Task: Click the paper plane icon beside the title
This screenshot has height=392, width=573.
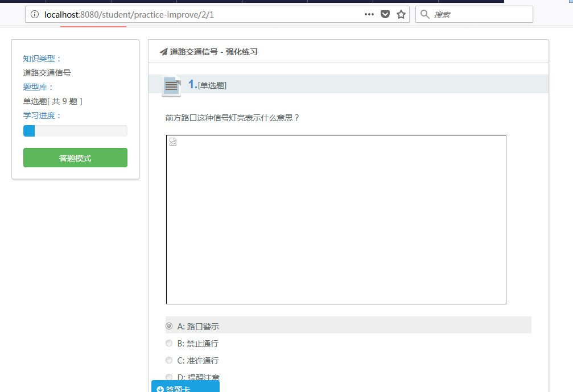Action: click(163, 52)
